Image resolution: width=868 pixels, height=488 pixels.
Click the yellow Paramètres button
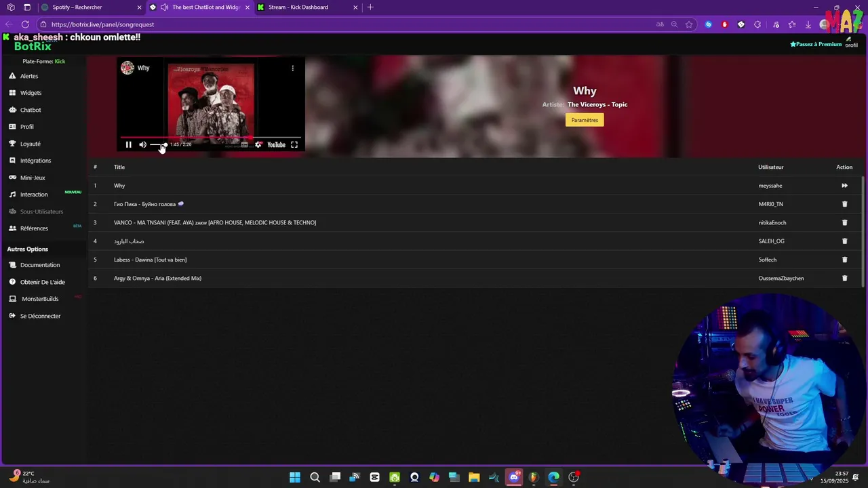[x=585, y=120]
